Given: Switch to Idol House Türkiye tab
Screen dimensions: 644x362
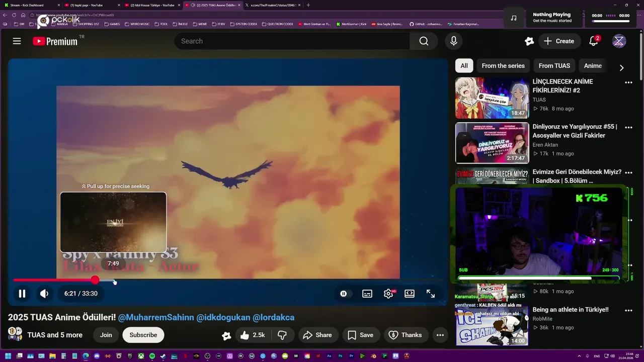Looking at the screenshot, I should [152, 5].
